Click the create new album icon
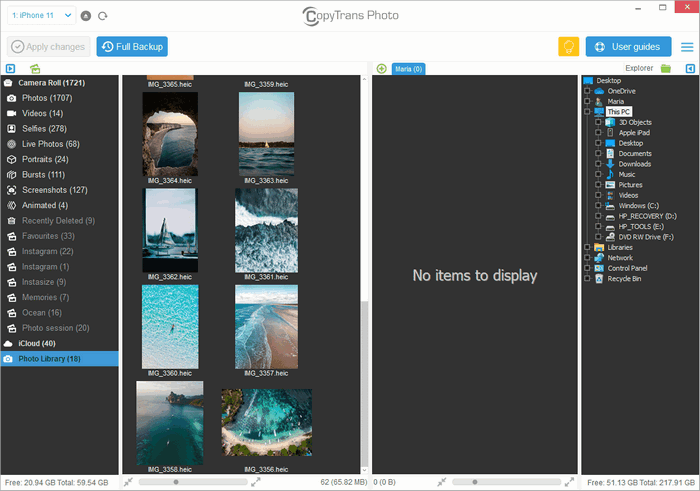Screen dimensions: 700x491 (x=35, y=68)
